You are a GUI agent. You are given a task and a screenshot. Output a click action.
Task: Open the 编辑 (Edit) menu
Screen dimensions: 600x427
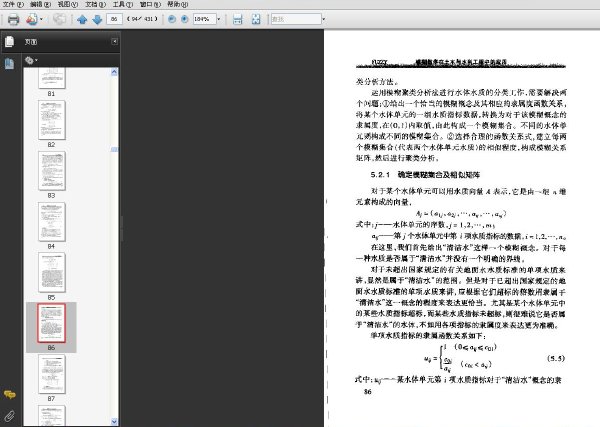tap(40, 5)
